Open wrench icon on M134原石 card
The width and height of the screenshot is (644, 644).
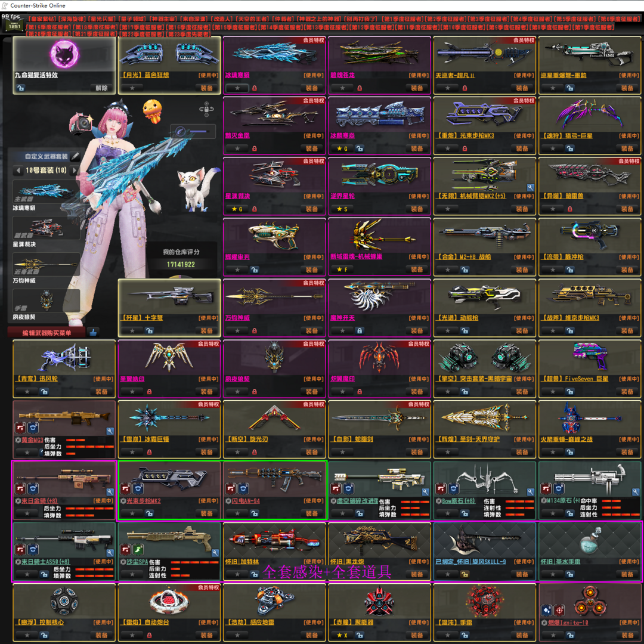(x=636, y=491)
